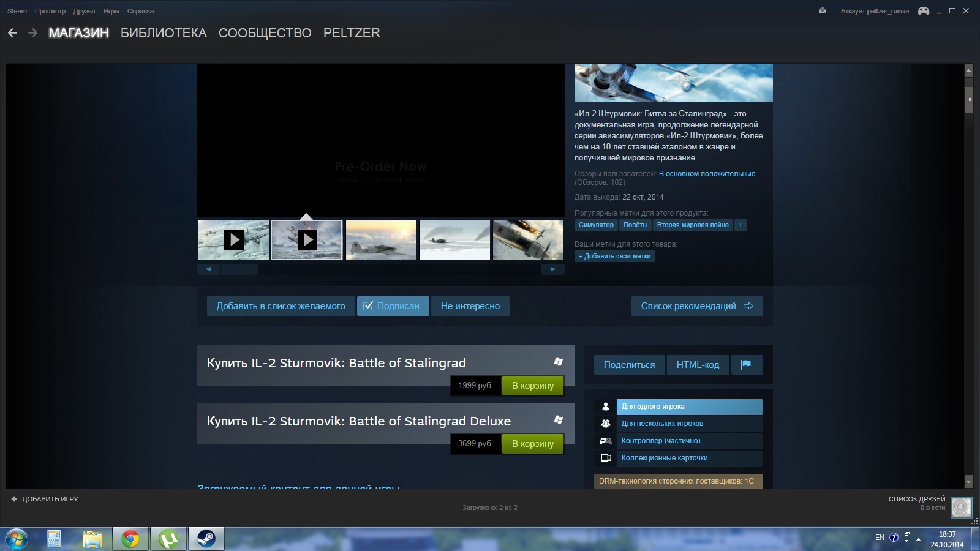Image resolution: width=980 pixels, height=551 pixels.
Task: Open the Игры menu
Action: (x=111, y=11)
